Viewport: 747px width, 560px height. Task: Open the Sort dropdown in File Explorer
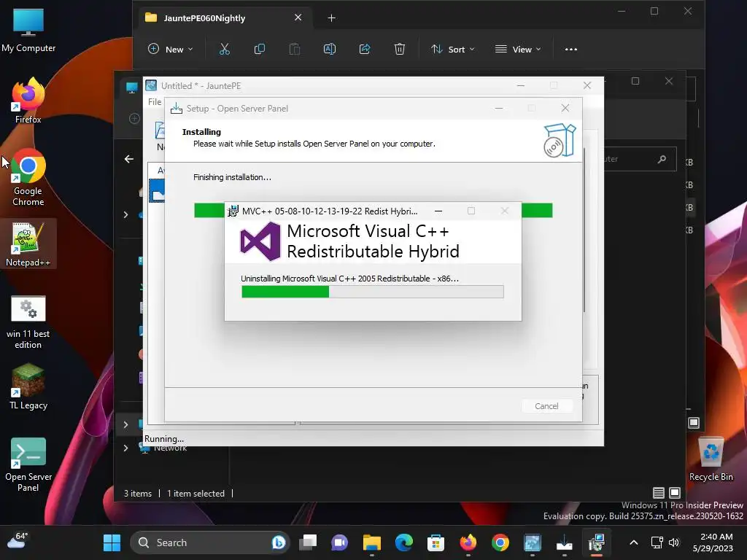(453, 49)
